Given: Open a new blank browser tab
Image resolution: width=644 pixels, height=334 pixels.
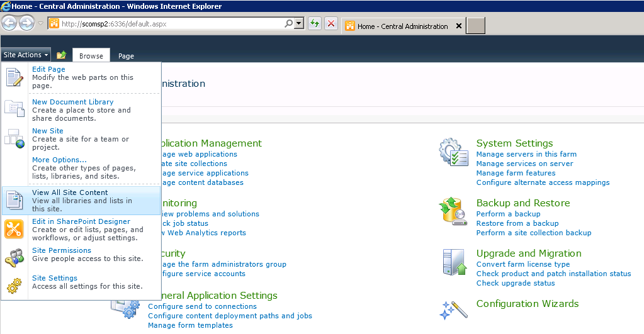Looking at the screenshot, I should tap(476, 25).
